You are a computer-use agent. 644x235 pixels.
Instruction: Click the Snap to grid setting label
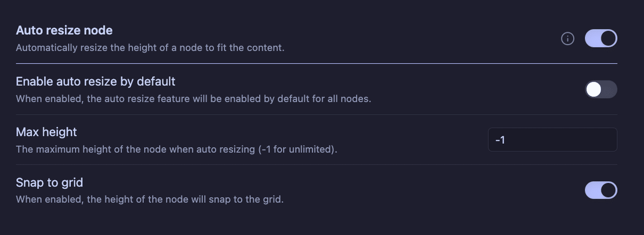point(49,182)
